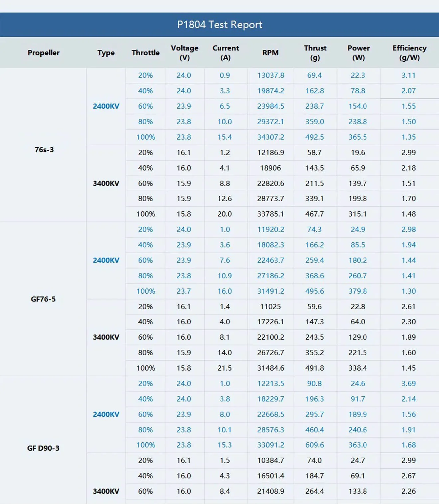Click the Power (W) column header
Image resolution: width=439 pixels, height=504 pixels.
click(x=359, y=53)
